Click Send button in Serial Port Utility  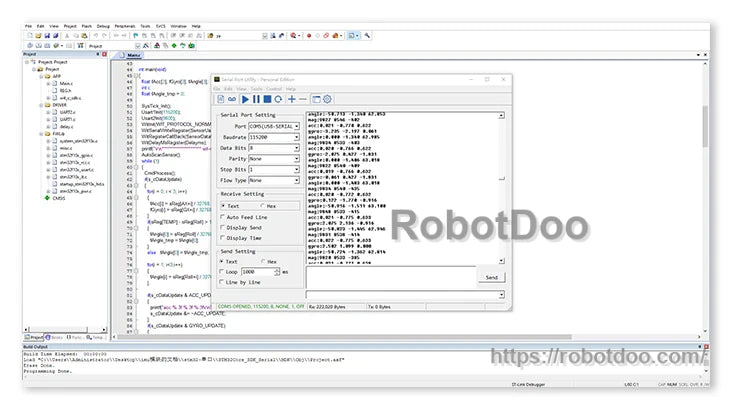coord(492,277)
